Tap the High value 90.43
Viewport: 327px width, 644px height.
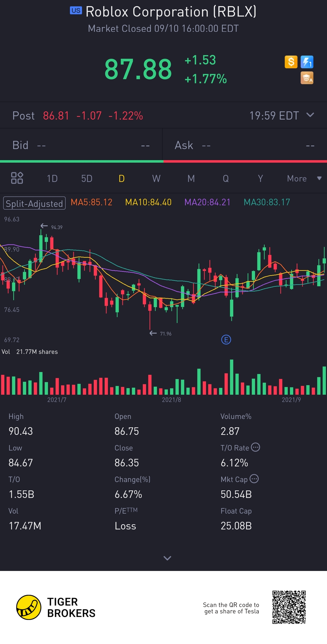pyautogui.click(x=21, y=431)
